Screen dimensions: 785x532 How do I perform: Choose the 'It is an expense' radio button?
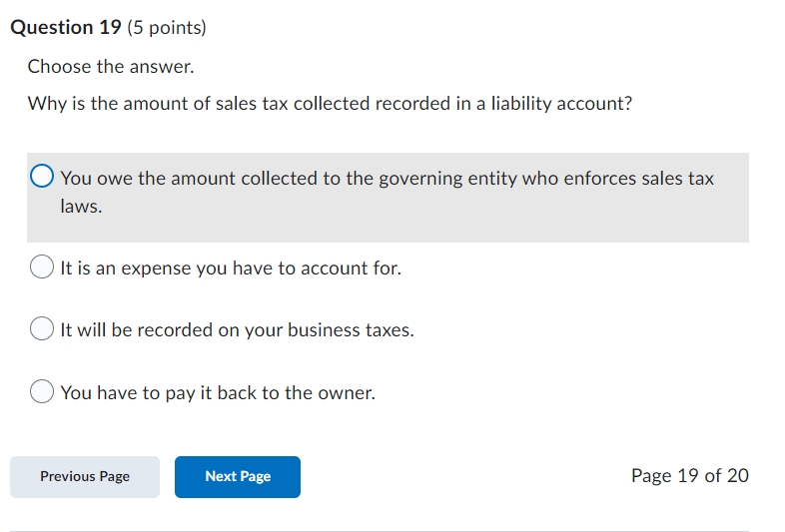43,267
